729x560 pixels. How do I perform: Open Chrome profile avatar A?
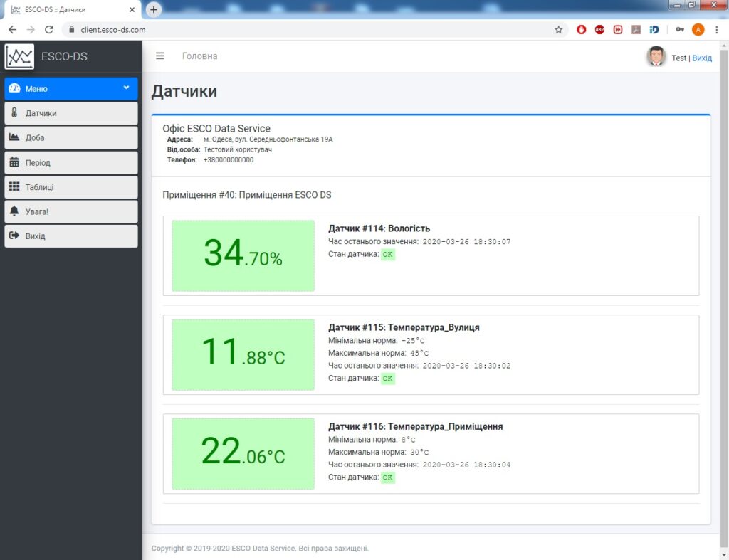coord(698,30)
